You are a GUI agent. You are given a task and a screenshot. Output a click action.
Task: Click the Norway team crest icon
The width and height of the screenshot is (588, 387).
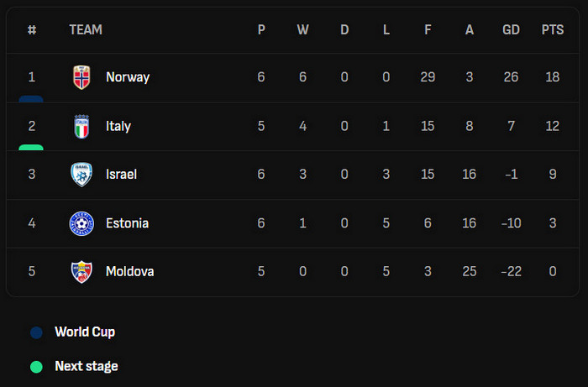[81, 77]
